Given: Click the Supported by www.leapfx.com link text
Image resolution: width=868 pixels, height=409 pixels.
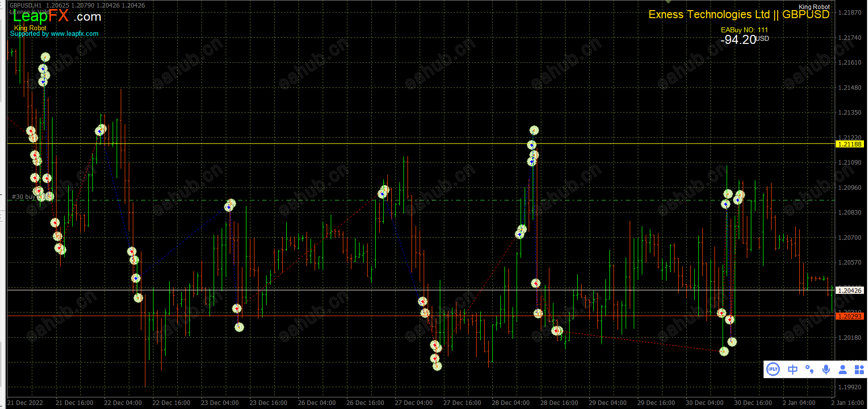Looking at the screenshot, I should click(x=55, y=34).
